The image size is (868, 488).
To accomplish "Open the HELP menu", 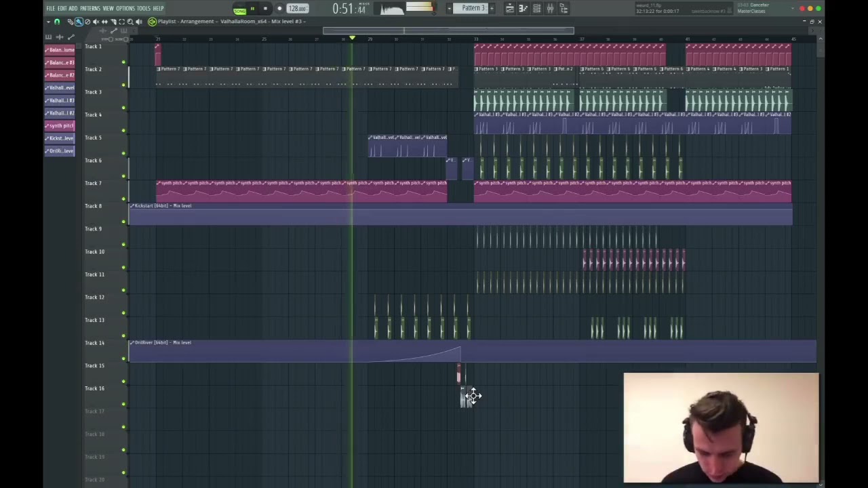I will click(x=158, y=8).
